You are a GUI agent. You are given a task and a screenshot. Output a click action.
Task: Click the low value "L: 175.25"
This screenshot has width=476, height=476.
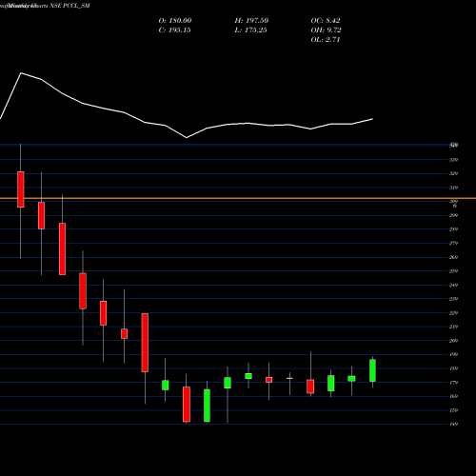[250, 30]
